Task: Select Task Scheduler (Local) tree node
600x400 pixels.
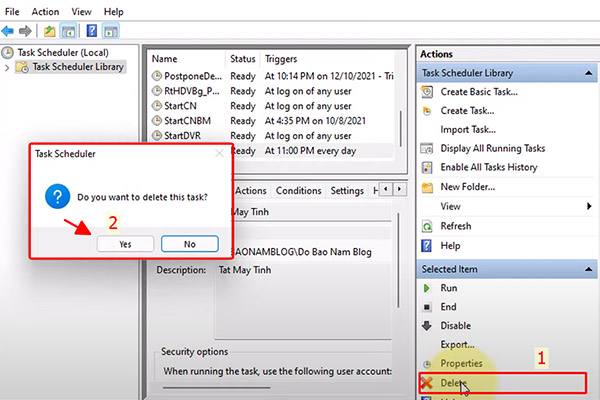Action: click(x=63, y=52)
